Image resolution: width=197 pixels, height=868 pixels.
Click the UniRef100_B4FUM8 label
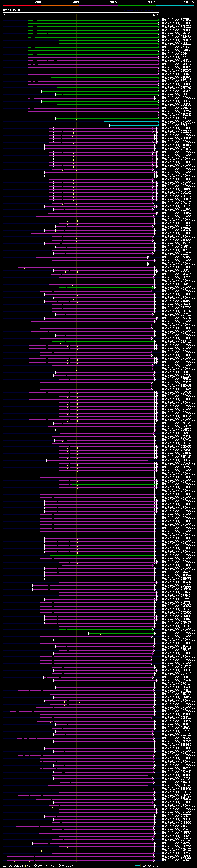pos(177,775)
